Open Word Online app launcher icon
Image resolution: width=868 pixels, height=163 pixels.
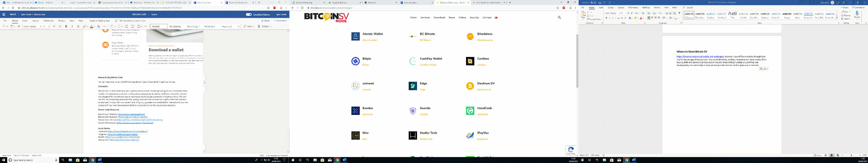tap(4, 14)
